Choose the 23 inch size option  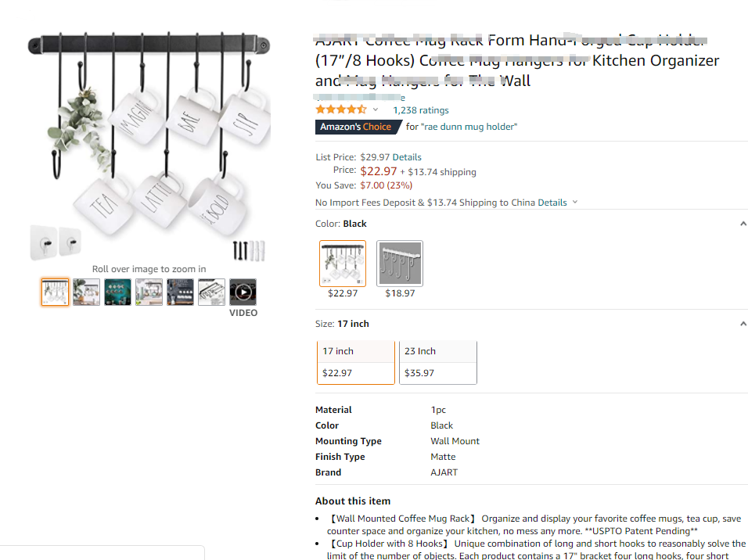[x=438, y=362]
